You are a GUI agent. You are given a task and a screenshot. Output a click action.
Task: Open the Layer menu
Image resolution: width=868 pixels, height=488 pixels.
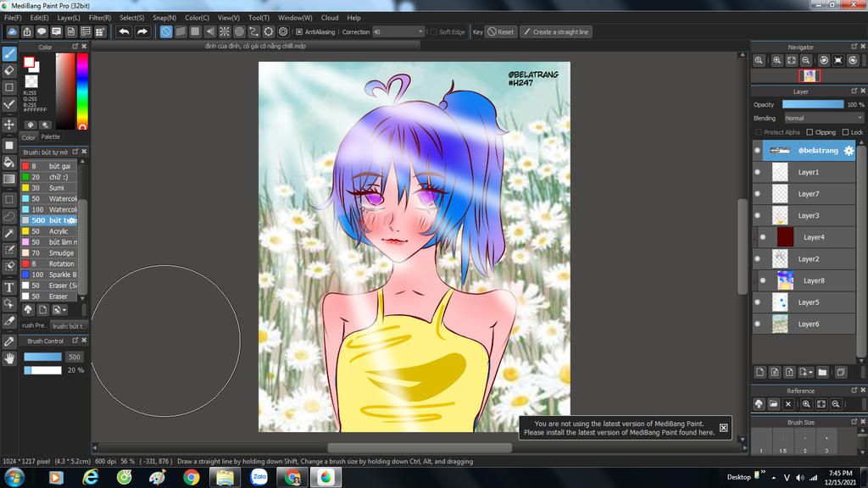click(x=69, y=18)
